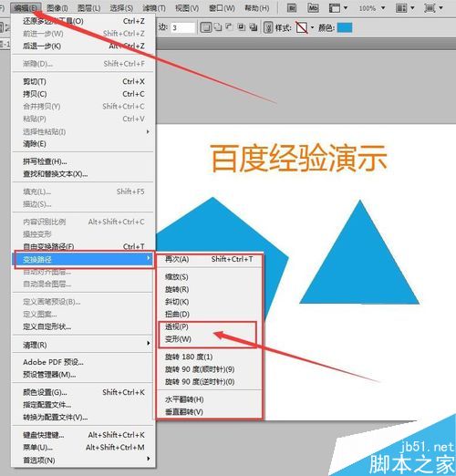456x476 pixels.
Task: Expand the 首选项(N) preferences submenu
Action: coord(84,460)
